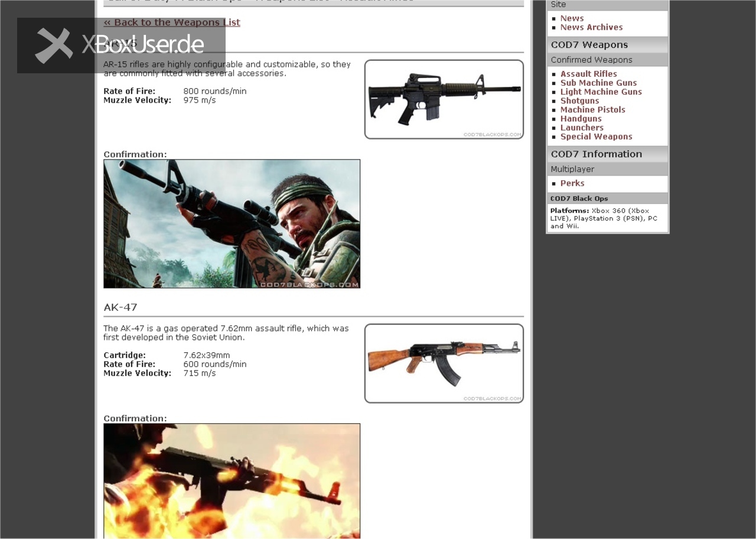756x539 pixels.
Task: Open the News link in sidebar
Action: click(572, 18)
